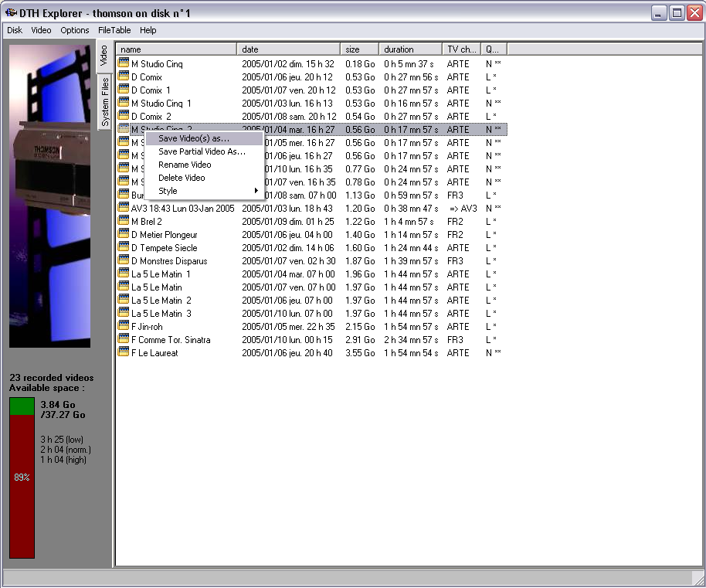Viewport: 706px width, 588px height.
Task: Click the icon next to D Tempete Siecle
Action: 124,246
